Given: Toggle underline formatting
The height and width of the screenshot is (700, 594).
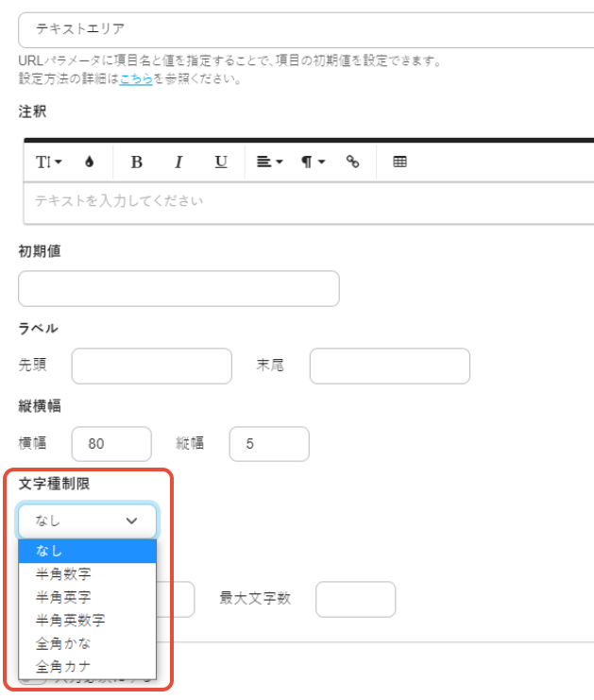Looking at the screenshot, I should (x=221, y=162).
